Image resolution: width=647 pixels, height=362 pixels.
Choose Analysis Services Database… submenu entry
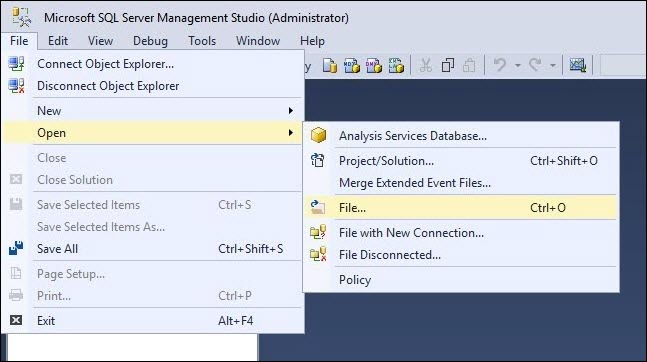(x=461, y=135)
